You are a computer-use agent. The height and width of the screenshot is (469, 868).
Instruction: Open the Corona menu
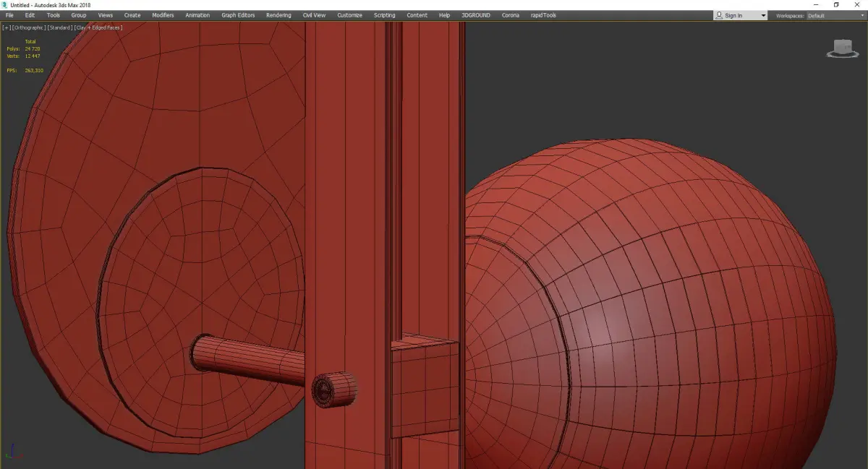click(511, 15)
